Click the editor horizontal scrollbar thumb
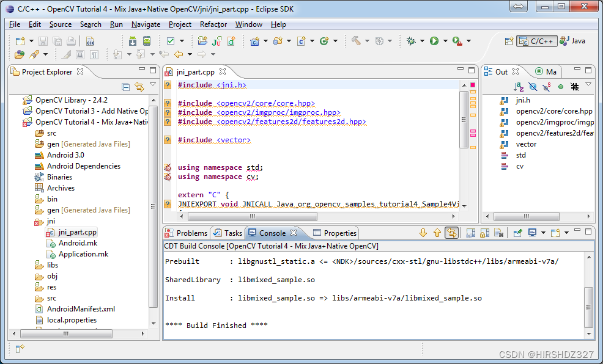Viewport: 603px width, 364px height. coord(253,217)
